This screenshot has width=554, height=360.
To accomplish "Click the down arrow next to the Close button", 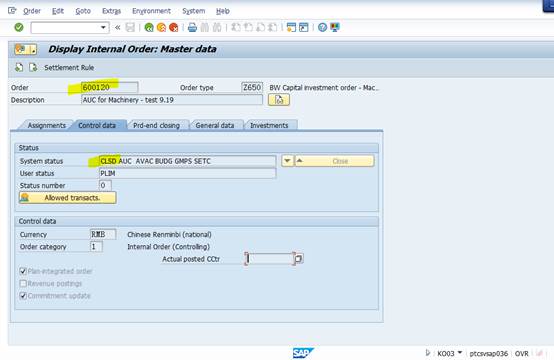I will coord(287,161).
